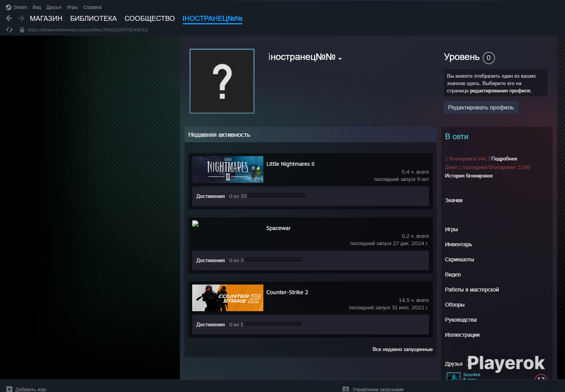Follow the редактирования профиля link

point(500,91)
